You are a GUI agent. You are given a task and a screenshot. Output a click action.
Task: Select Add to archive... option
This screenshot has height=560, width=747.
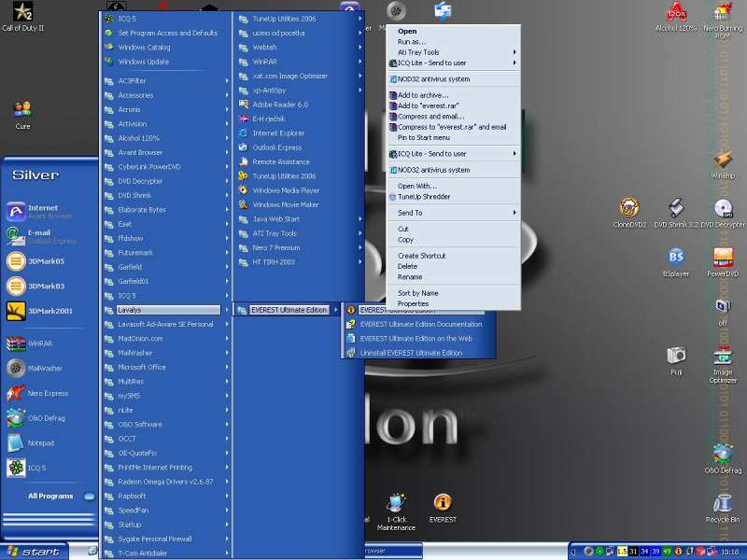click(453, 95)
